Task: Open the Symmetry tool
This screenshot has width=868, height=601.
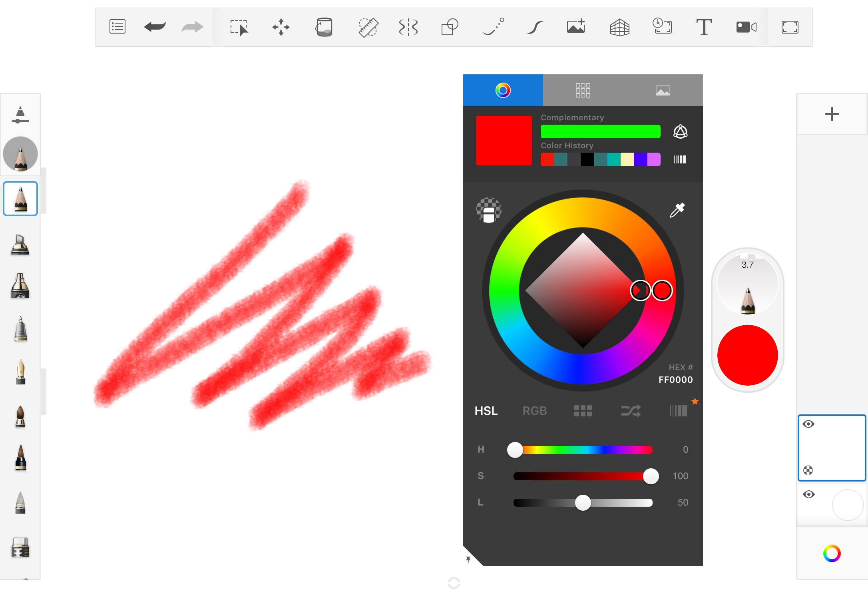Action: (x=408, y=27)
